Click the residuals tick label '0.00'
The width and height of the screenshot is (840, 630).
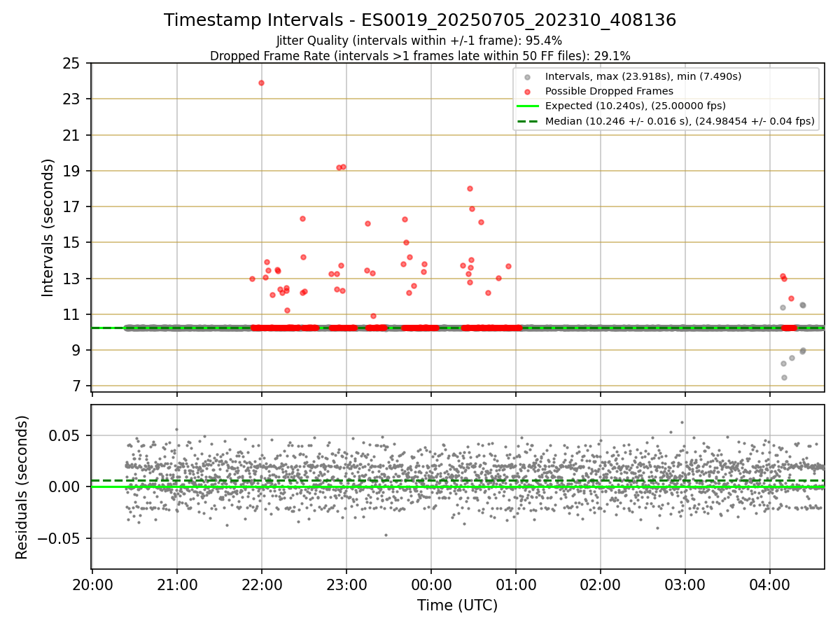click(x=66, y=486)
